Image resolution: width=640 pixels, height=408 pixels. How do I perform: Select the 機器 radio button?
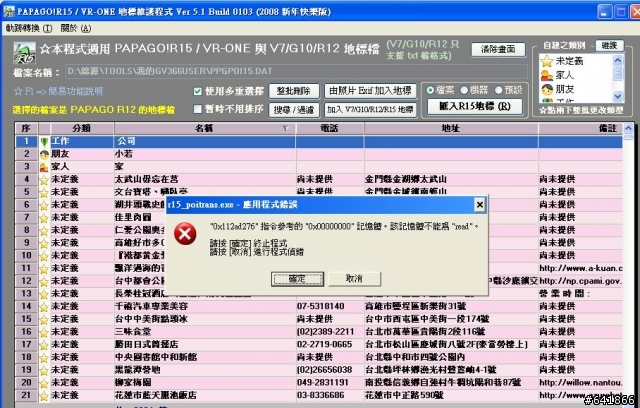[464, 90]
